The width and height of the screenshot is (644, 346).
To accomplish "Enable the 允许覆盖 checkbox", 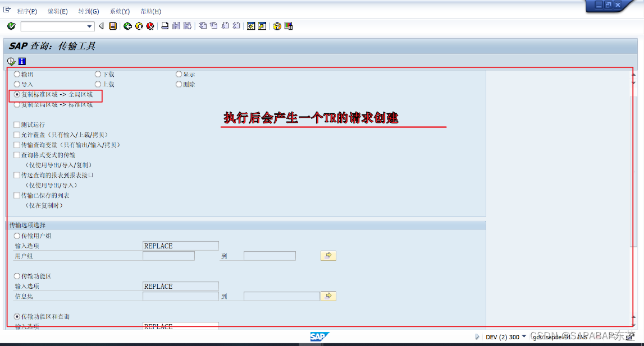I will (17, 135).
